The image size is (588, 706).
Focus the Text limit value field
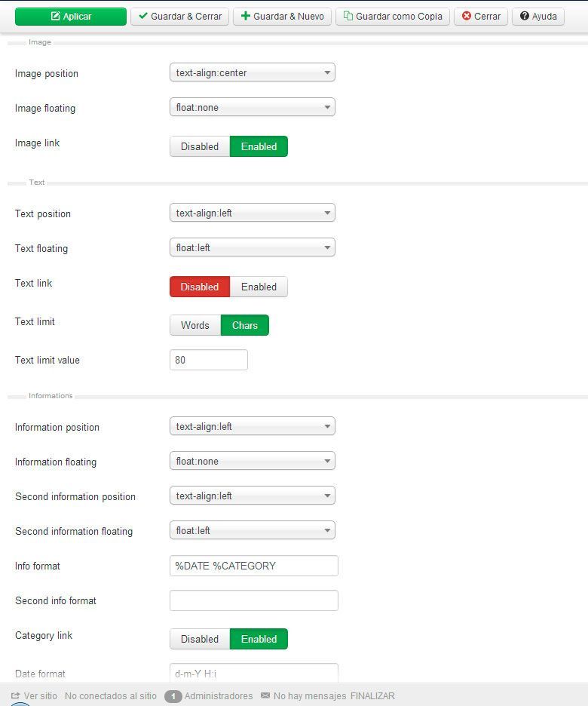click(x=209, y=360)
